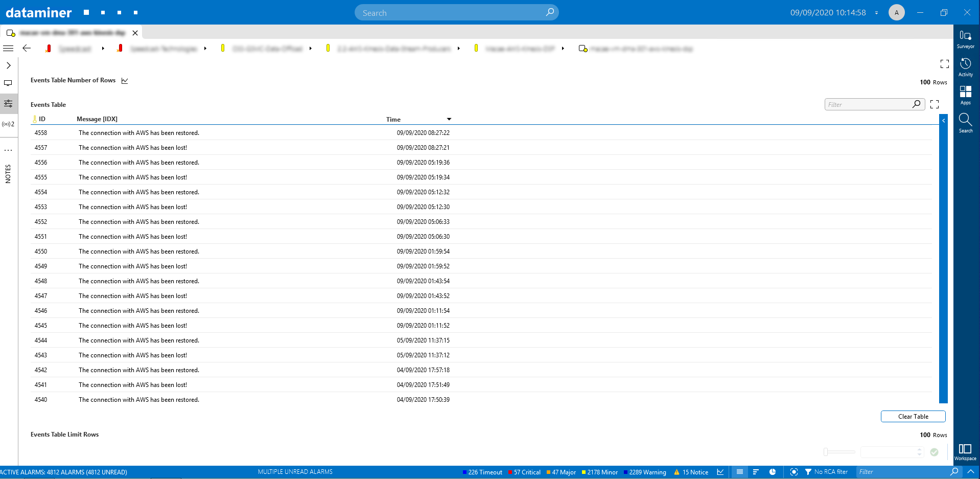Click the Events Table filter magnifier
The image size is (980, 479).
tap(917, 104)
